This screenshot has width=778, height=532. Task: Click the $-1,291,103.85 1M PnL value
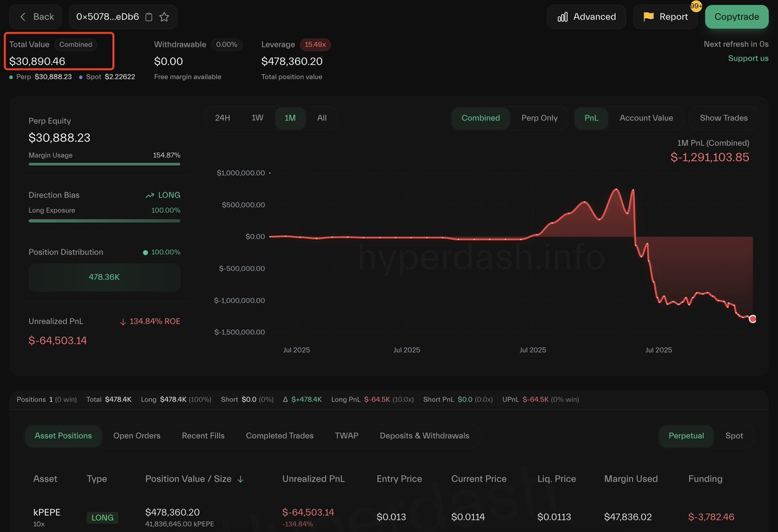(710, 157)
